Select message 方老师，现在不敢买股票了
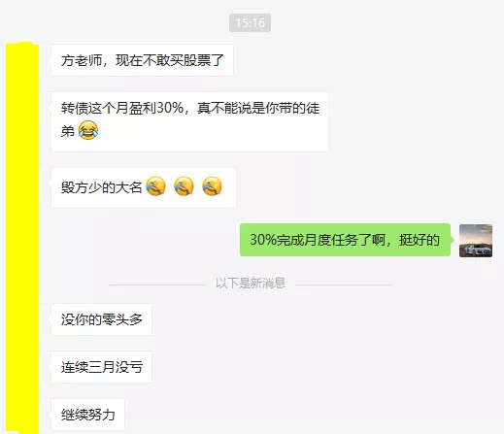Screen dimensions: 504x434 [x=142, y=60]
